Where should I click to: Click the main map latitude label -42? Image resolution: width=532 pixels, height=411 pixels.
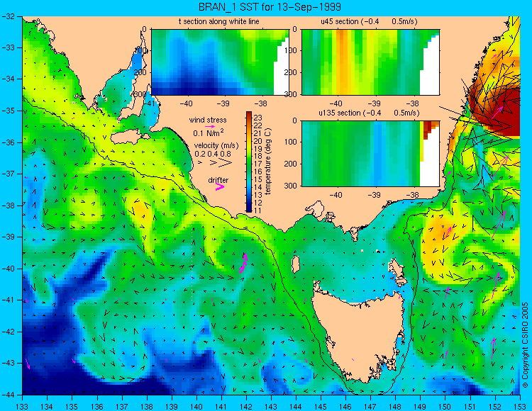[8, 332]
